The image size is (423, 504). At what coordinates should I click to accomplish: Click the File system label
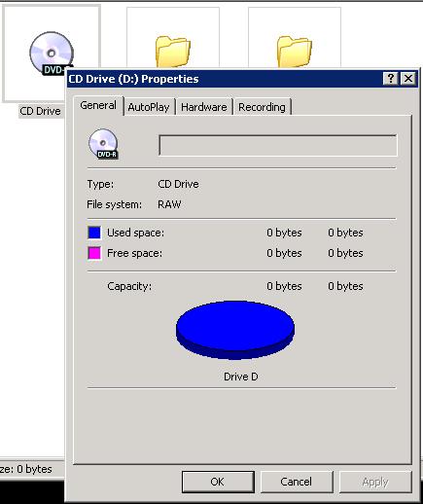[x=114, y=204]
